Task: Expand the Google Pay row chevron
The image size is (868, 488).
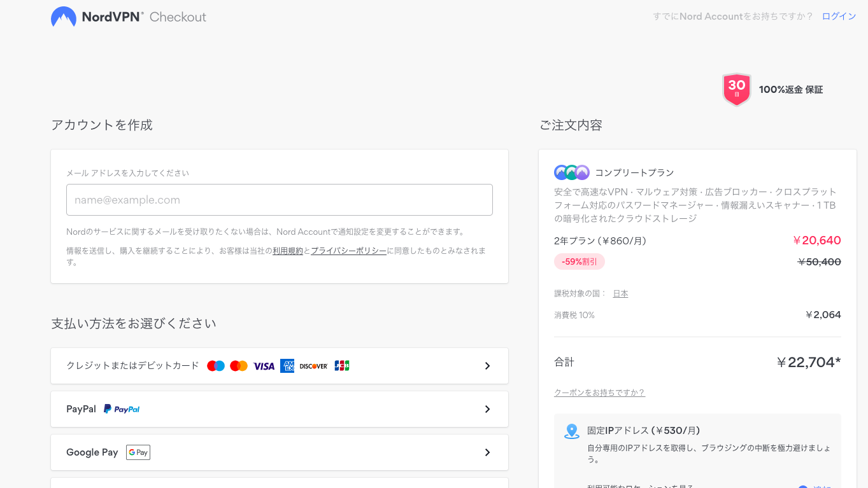Action: (x=487, y=452)
